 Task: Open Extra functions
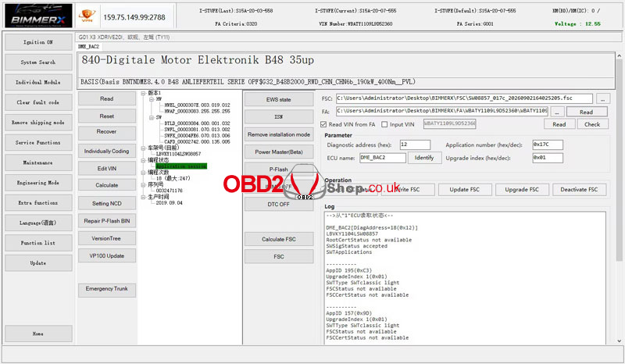tap(38, 202)
